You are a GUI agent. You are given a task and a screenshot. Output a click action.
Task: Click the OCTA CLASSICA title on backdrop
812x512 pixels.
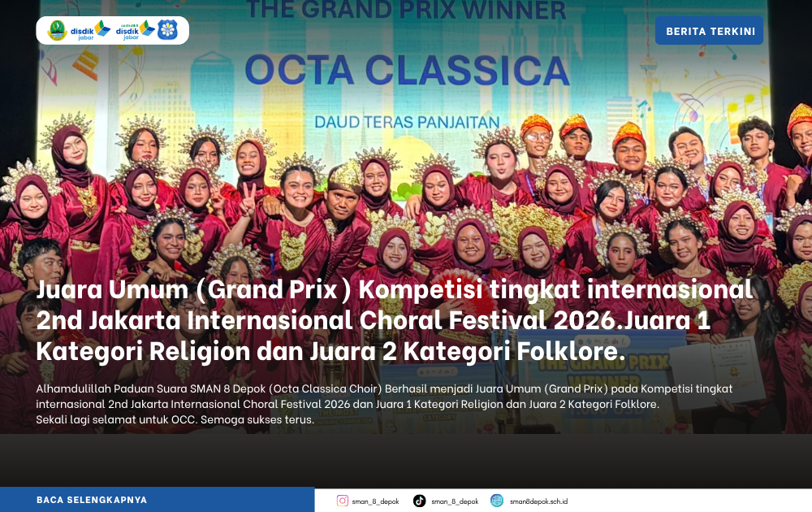407,70
